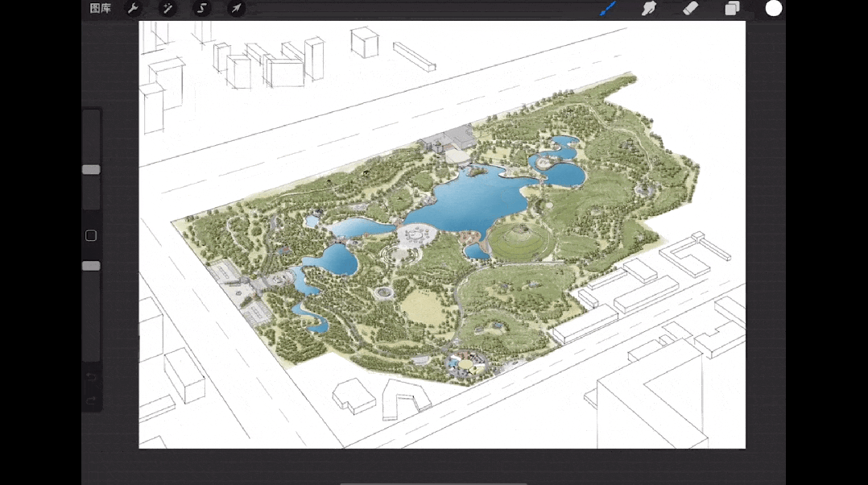Tap the square modify button in sidebar
Image resolution: width=868 pixels, height=485 pixels.
(91, 236)
